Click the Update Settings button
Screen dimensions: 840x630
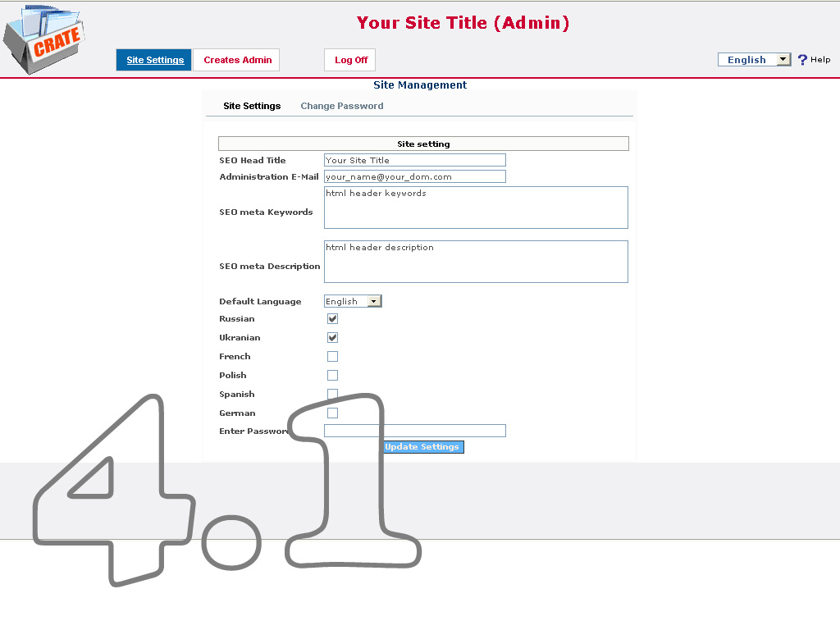click(x=422, y=447)
